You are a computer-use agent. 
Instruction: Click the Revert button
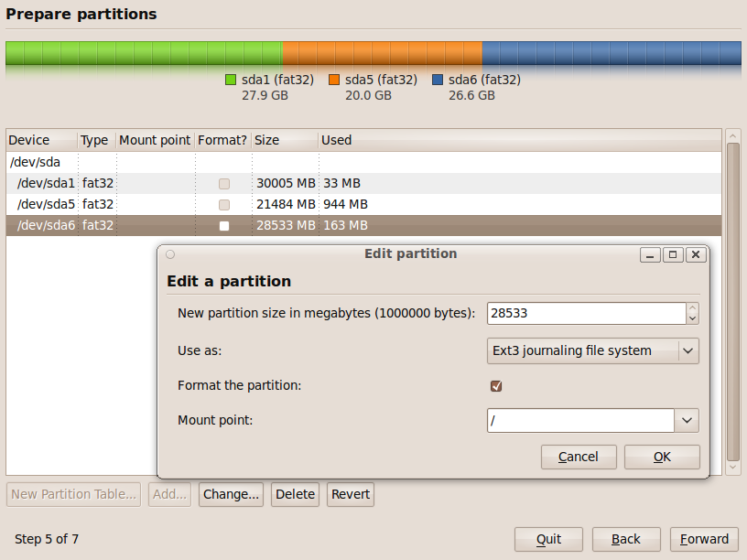(350, 494)
